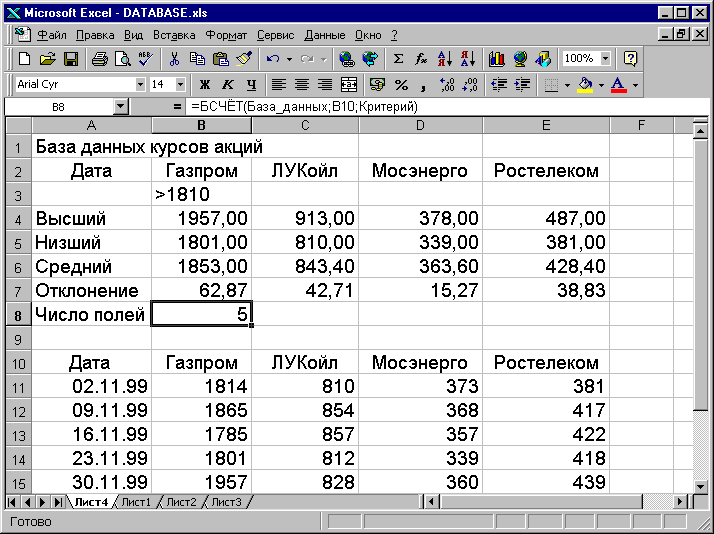Viewport: 714px width, 534px height.
Task: Open the Вставка menu
Action: pyautogui.click(x=174, y=35)
